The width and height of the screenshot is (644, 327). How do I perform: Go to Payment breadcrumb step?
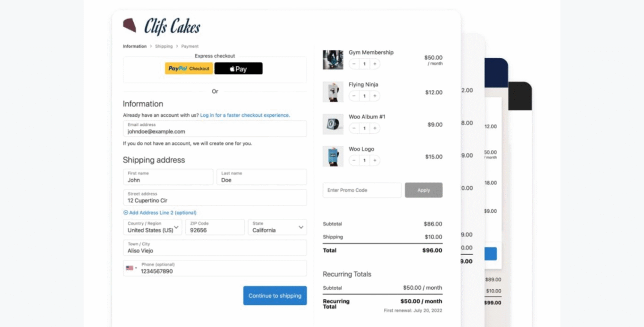point(190,46)
